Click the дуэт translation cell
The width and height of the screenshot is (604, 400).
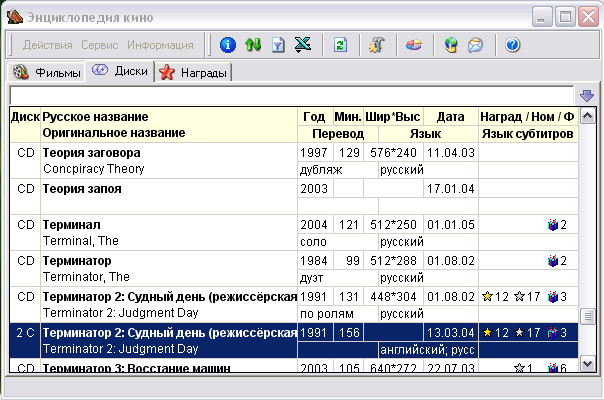click(338, 278)
